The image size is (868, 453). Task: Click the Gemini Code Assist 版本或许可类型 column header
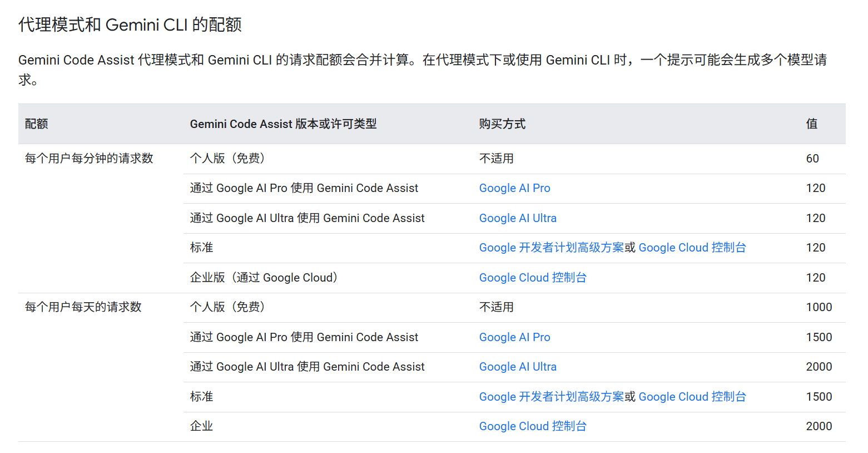pos(283,124)
